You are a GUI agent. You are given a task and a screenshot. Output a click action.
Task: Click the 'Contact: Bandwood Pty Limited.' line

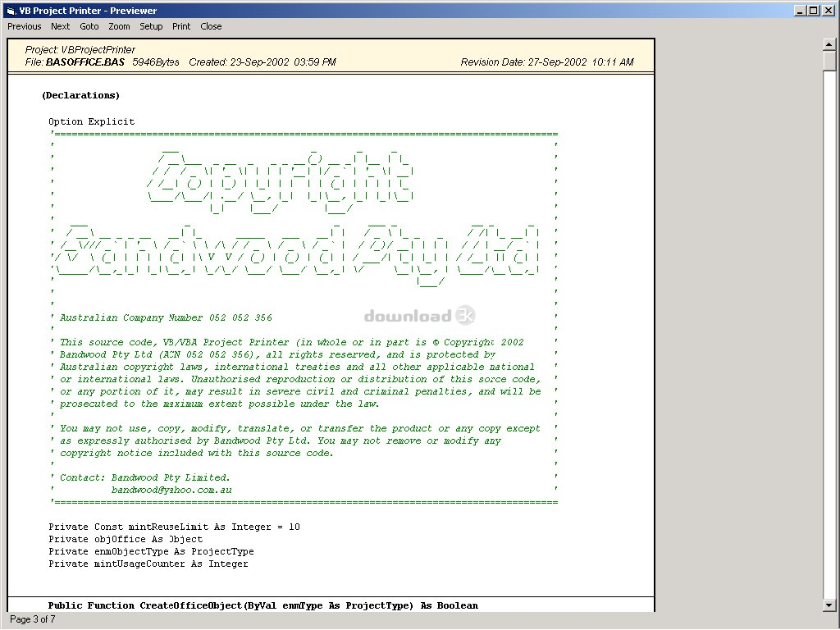(144, 477)
